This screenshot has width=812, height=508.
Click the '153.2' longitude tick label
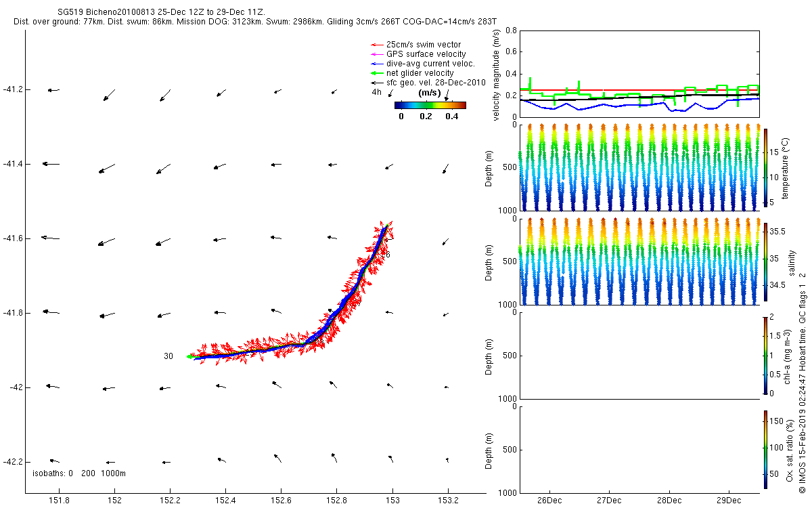[447, 501]
